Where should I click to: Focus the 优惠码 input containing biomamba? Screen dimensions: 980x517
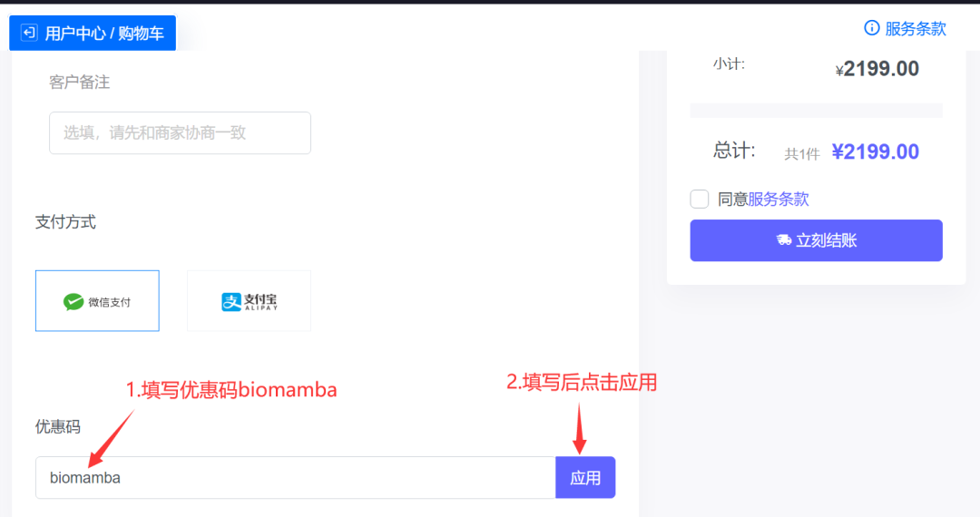point(296,478)
